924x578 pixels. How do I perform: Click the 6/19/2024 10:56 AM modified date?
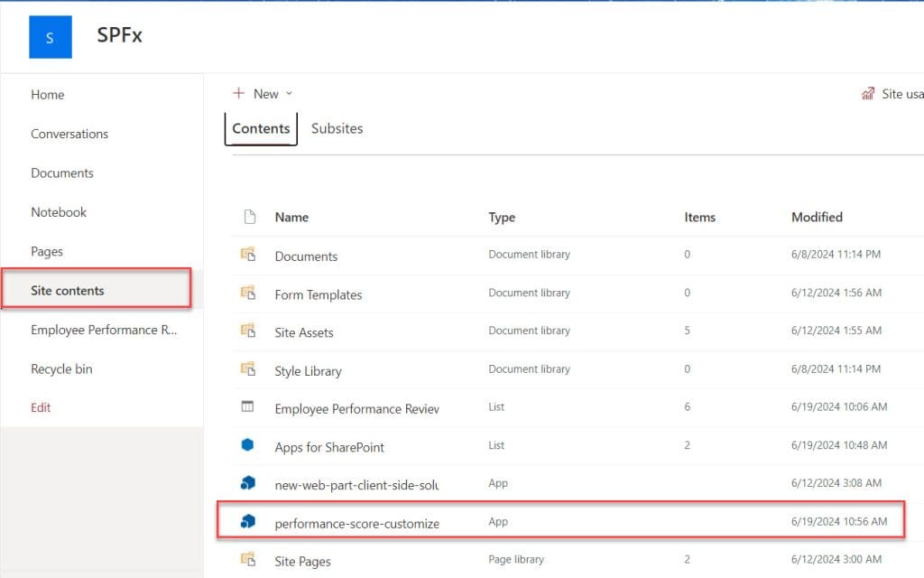[x=839, y=521]
